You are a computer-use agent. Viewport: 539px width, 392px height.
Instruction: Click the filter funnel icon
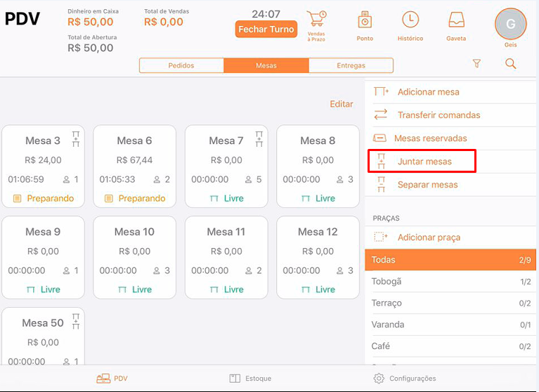pyautogui.click(x=476, y=63)
